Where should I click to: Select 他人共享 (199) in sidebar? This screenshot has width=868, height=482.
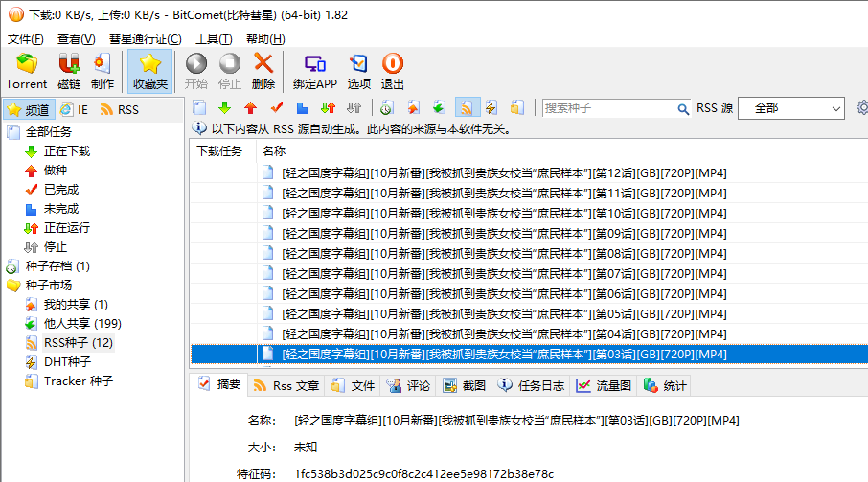(82, 324)
